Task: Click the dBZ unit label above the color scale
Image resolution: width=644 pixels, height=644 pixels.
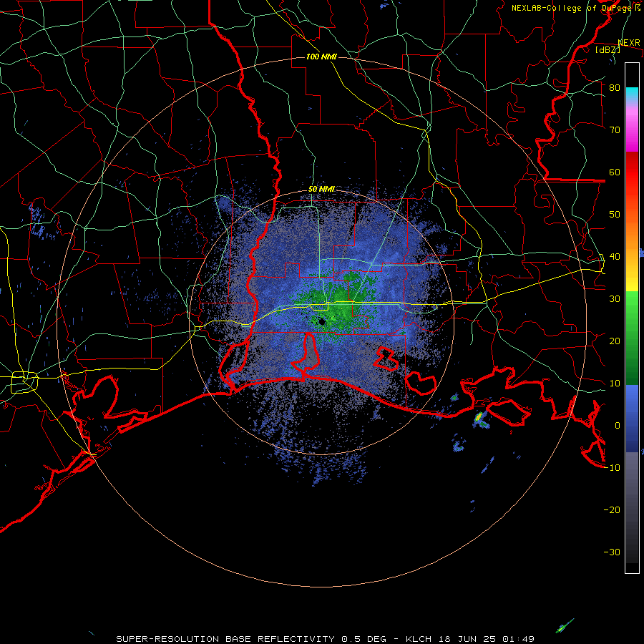Action: [608, 49]
